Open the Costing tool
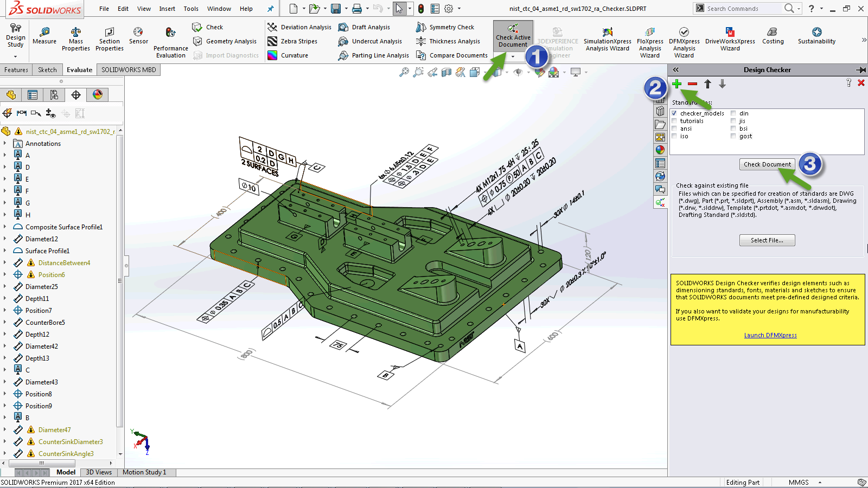 (773, 36)
